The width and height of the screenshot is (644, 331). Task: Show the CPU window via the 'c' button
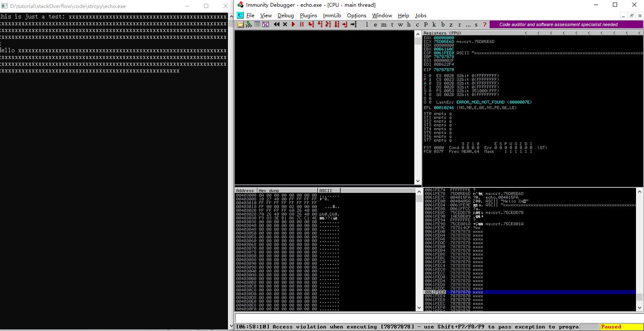coord(417,24)
